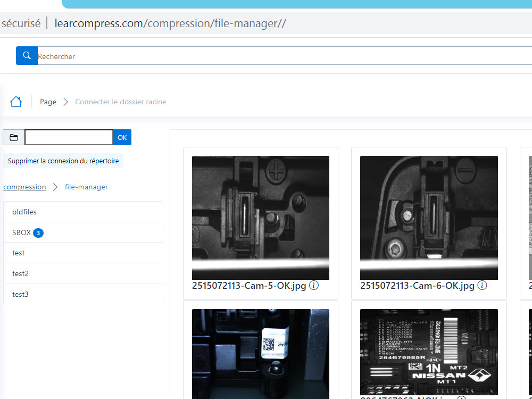Open the test folder
The width and height of the screenshot is (532, 399).
click(83, 253)
